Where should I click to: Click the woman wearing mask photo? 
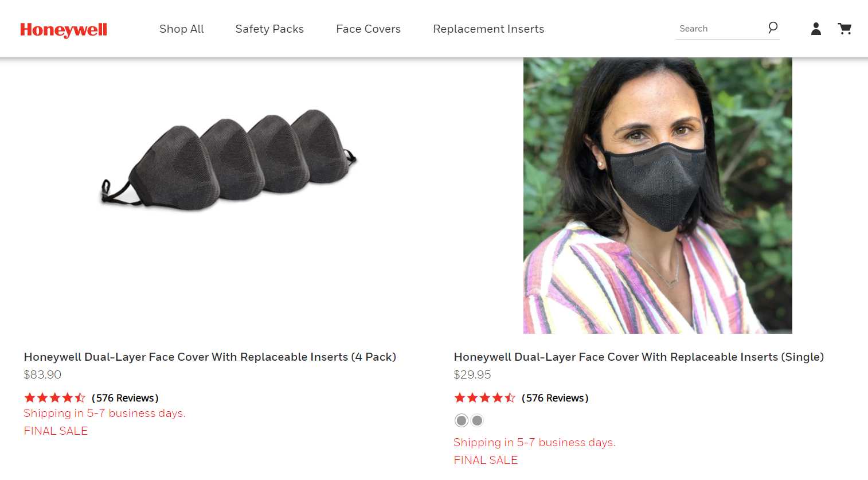(x=658, y=196)
